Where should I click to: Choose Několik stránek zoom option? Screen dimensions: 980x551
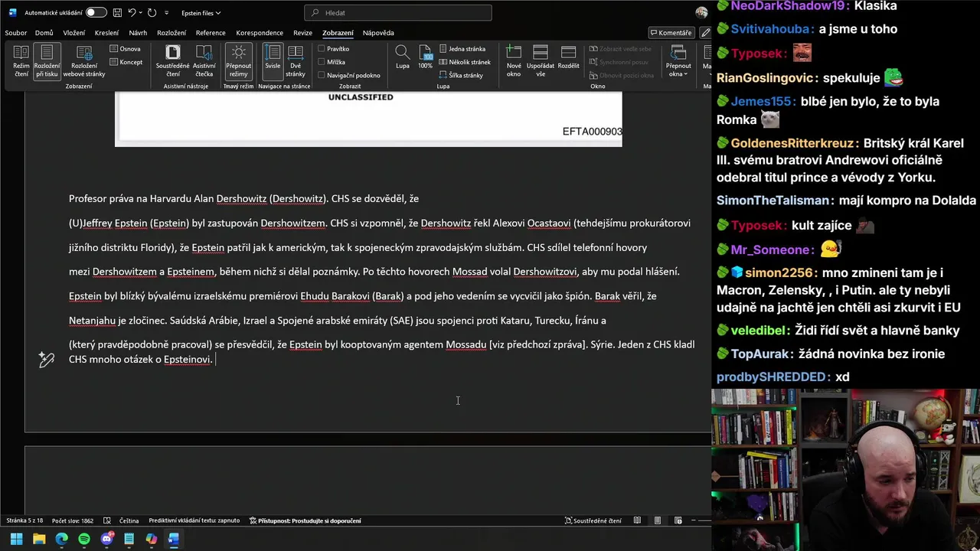[465, 62]
